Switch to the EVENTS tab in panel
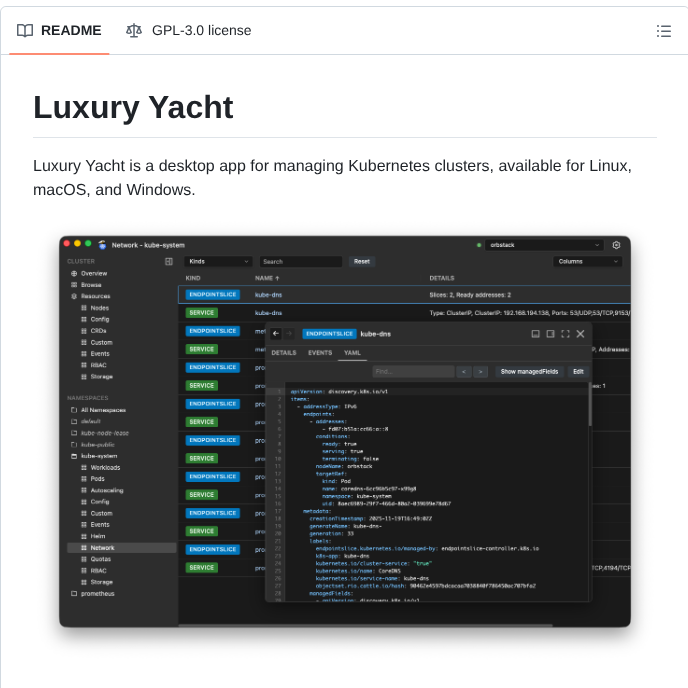 pos(320,353)
